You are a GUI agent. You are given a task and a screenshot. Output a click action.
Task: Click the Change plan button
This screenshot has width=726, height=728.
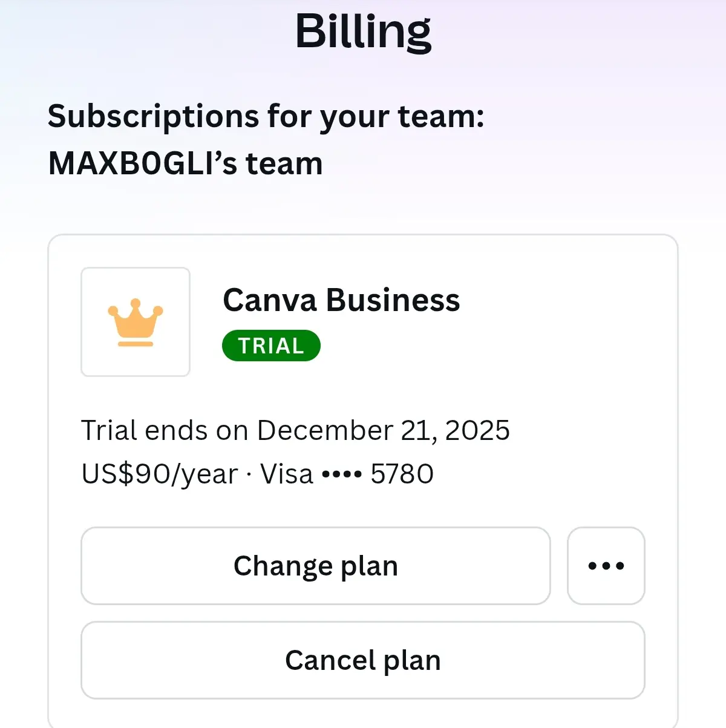[x=316, y=566]
